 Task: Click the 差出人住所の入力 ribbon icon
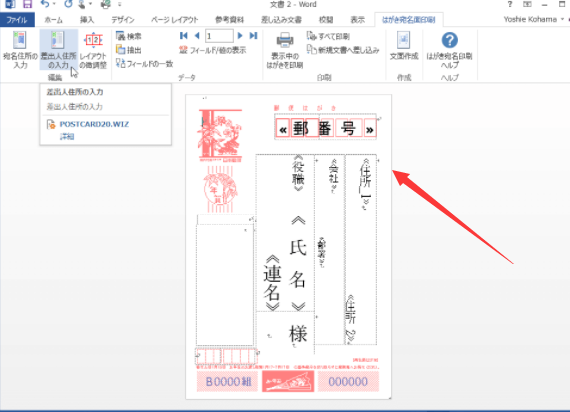pos(58,50)
